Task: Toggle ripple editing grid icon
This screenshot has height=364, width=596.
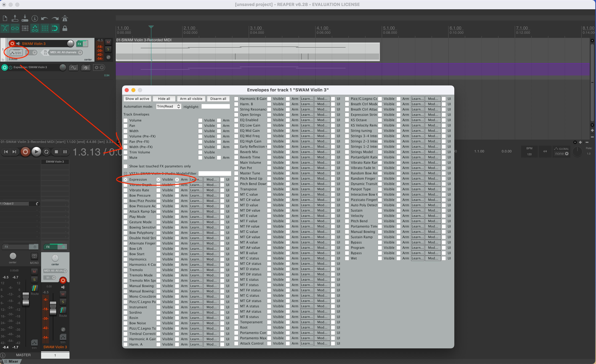Action: tap(25, 29)
